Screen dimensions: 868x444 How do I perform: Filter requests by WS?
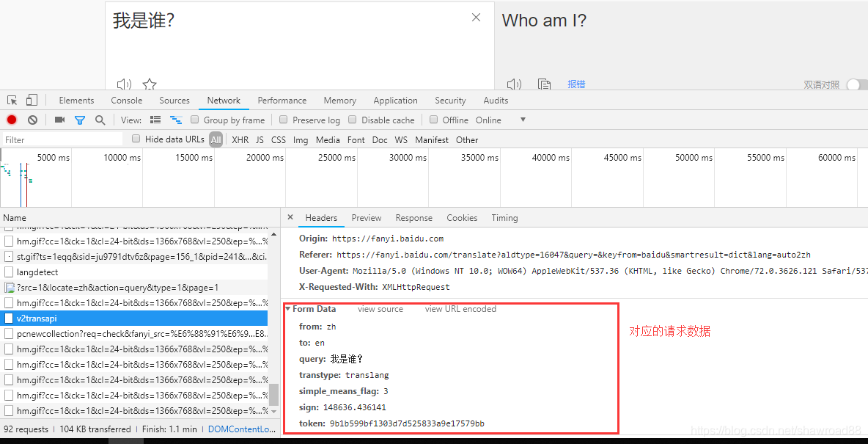click(401, 139)
